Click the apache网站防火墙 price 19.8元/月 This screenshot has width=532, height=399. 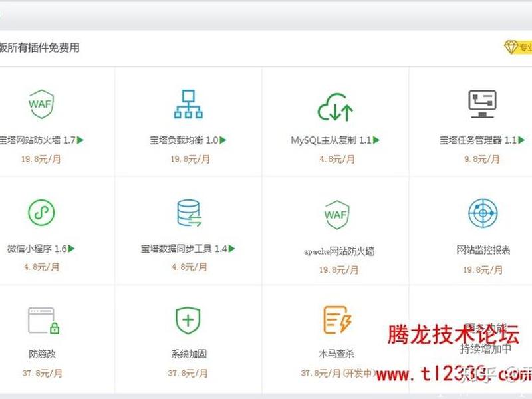pos(338,270)
